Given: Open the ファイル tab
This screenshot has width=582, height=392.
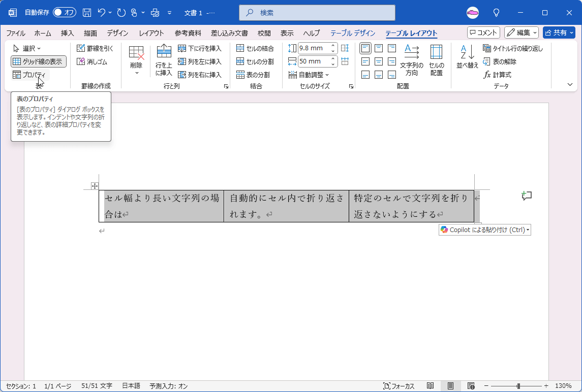Looking at the screenshot, I should 16,33.
